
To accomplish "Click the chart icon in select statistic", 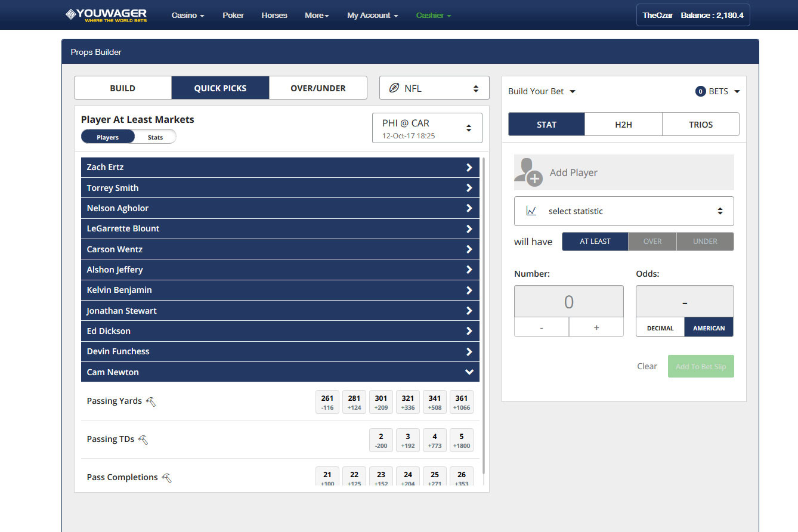I will click(x=531, y=211).
